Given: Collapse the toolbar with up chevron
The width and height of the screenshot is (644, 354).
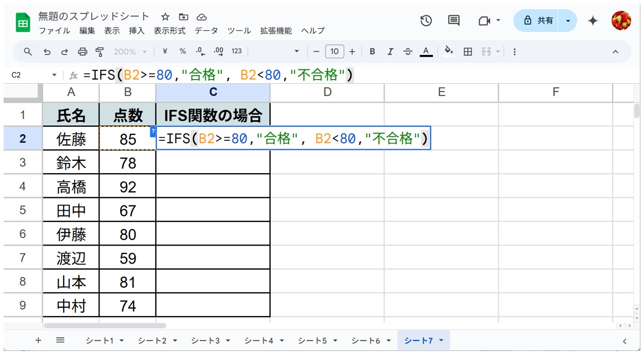Looking at the screenshot, I should pos(615,51).
